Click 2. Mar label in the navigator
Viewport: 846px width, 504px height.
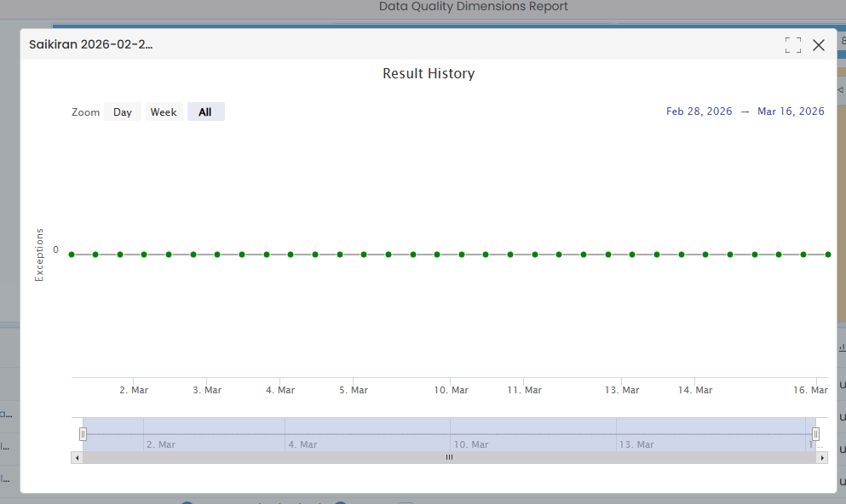point(161,444)
